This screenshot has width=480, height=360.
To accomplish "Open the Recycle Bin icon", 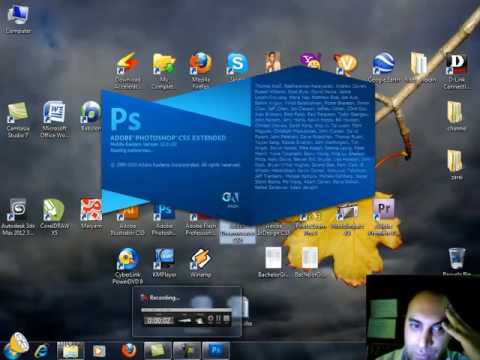I will coord(456,262).
